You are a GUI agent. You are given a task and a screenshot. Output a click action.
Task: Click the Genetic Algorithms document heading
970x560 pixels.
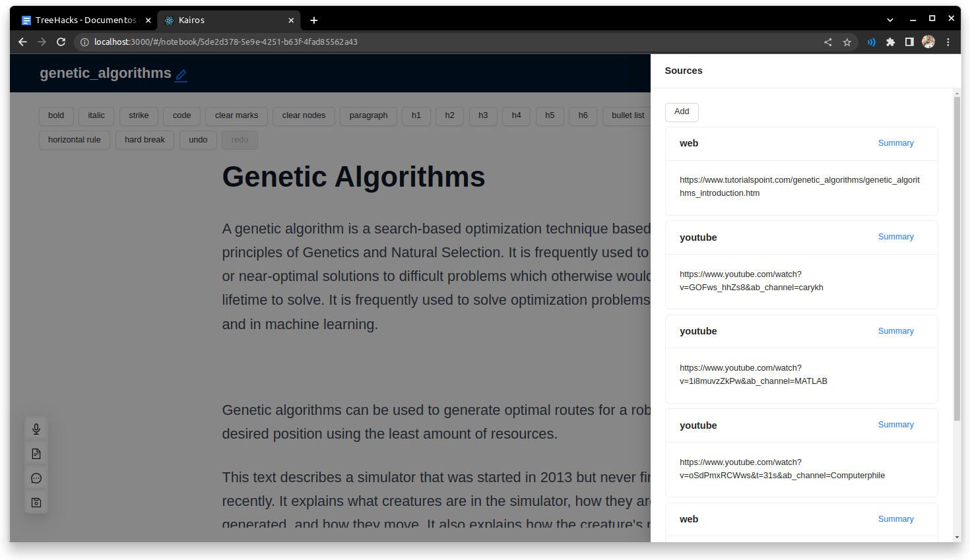354,177
